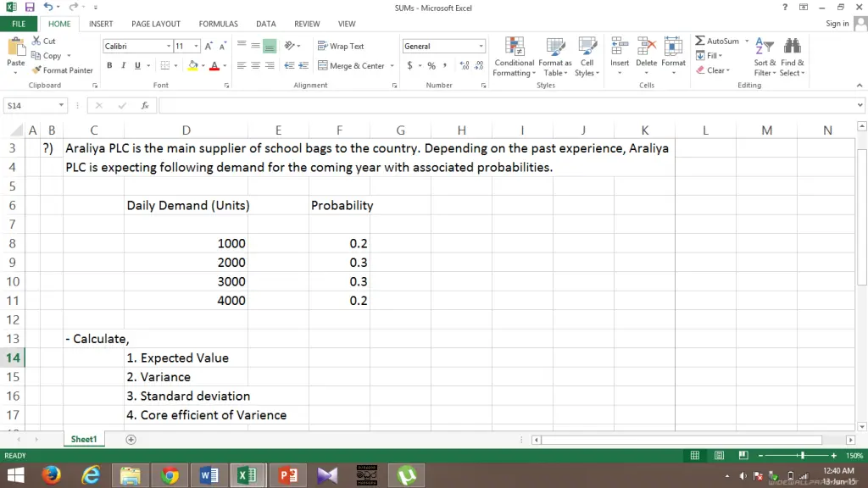Apply red font color

coord(214,66)
